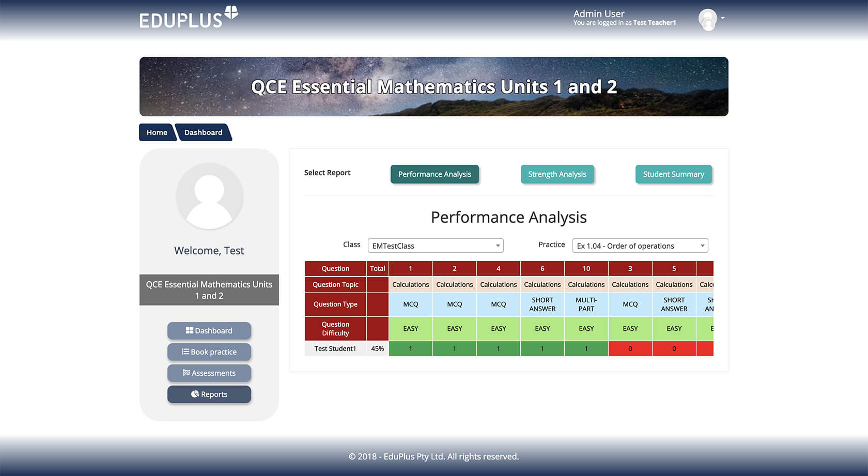Select the Performance Analysis report toggle
The width and height of the screenshot is (868, 476).
coord(435,174)
